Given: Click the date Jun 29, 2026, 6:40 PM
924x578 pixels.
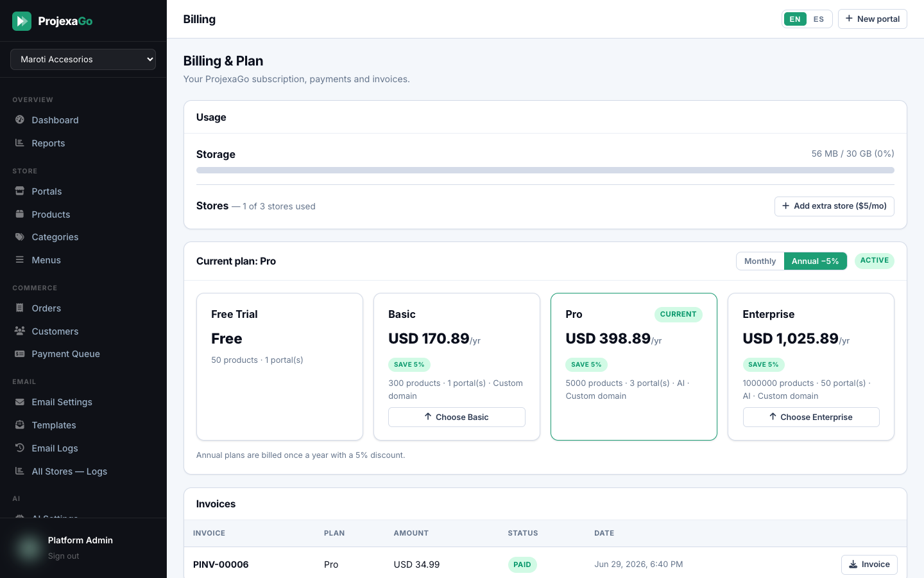Looking at the screenshot, I should pyautogui.click(x=638, y=565).
